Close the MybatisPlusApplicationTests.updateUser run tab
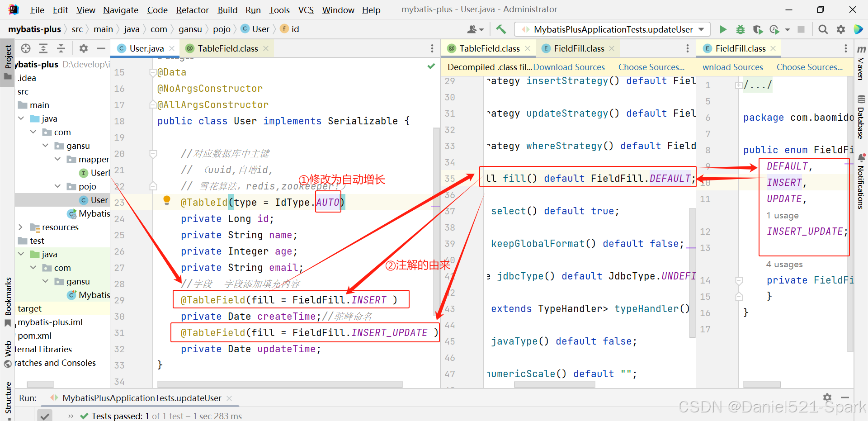Image resolution: width=868 pixels, height=421 pixels. [x=229, y=398]
